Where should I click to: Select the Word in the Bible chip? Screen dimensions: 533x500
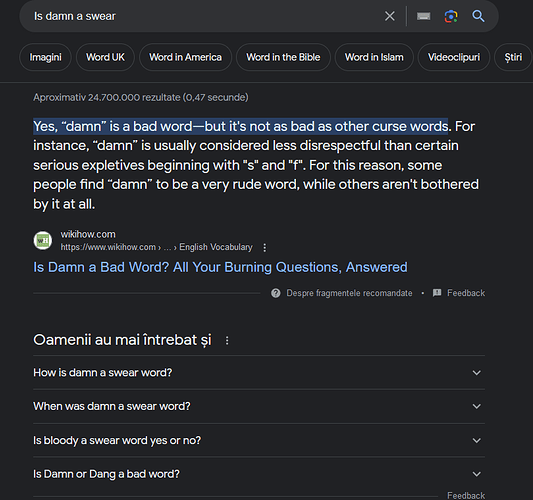pos(283,57)
